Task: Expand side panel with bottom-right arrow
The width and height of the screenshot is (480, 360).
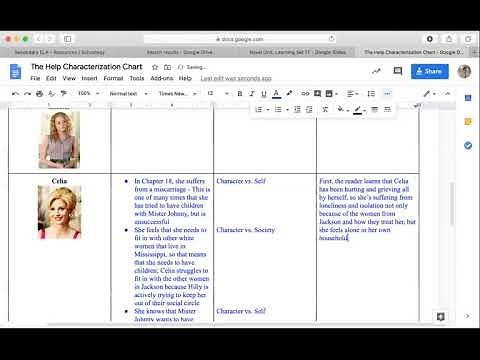Action: tap(468, 316)
